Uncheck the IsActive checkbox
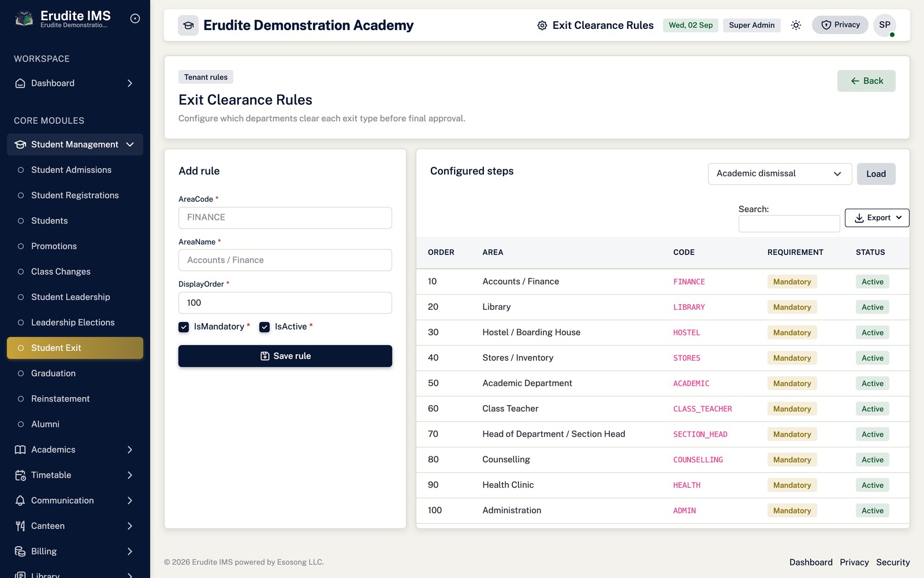The width and height of the screenshot is (924, 578). click(264, 327)
